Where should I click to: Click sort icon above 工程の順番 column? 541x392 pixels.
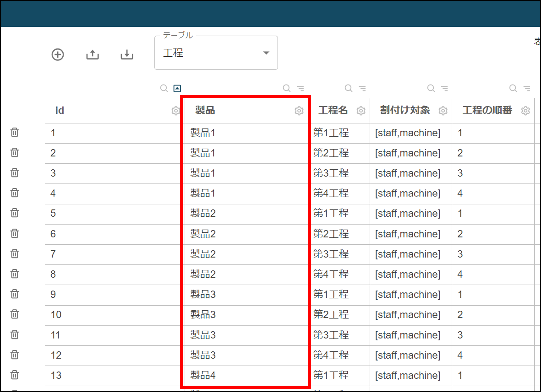527,88
